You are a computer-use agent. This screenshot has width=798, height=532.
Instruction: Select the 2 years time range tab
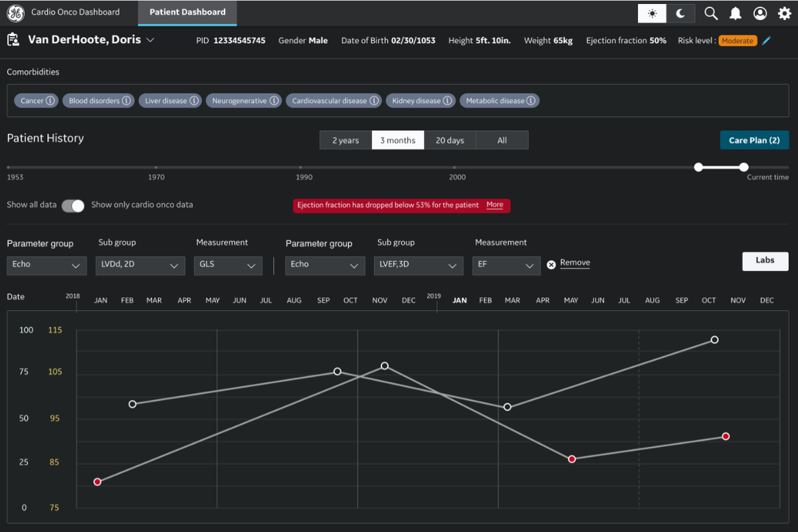(x=346, y=140)
